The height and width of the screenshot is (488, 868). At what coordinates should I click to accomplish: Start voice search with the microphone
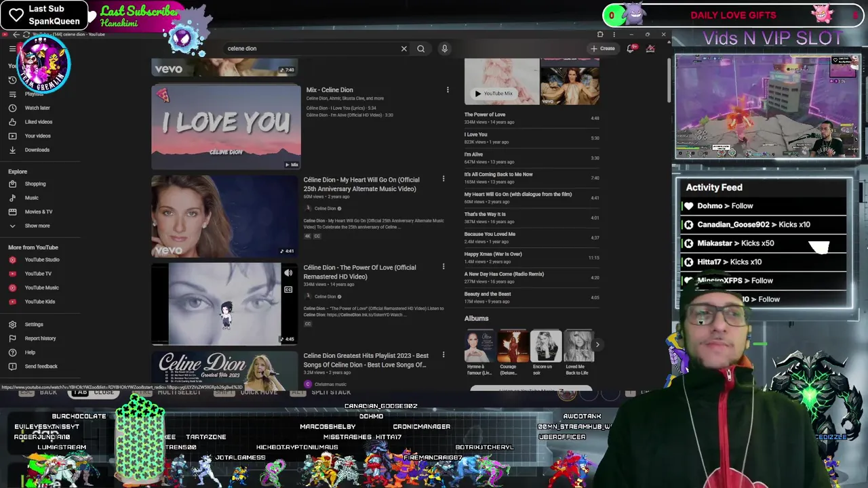click(444, 49)
